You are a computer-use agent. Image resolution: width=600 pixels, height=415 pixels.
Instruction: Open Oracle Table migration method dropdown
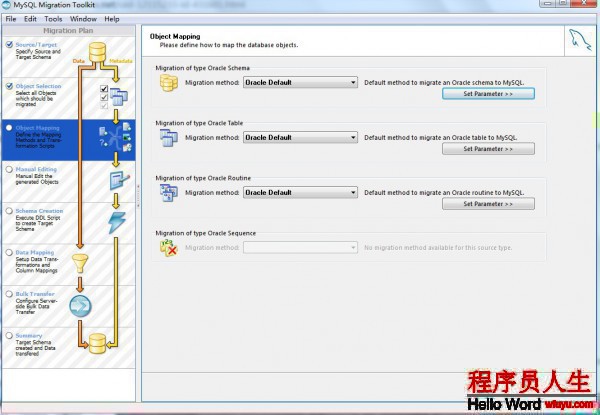point(300,138)
